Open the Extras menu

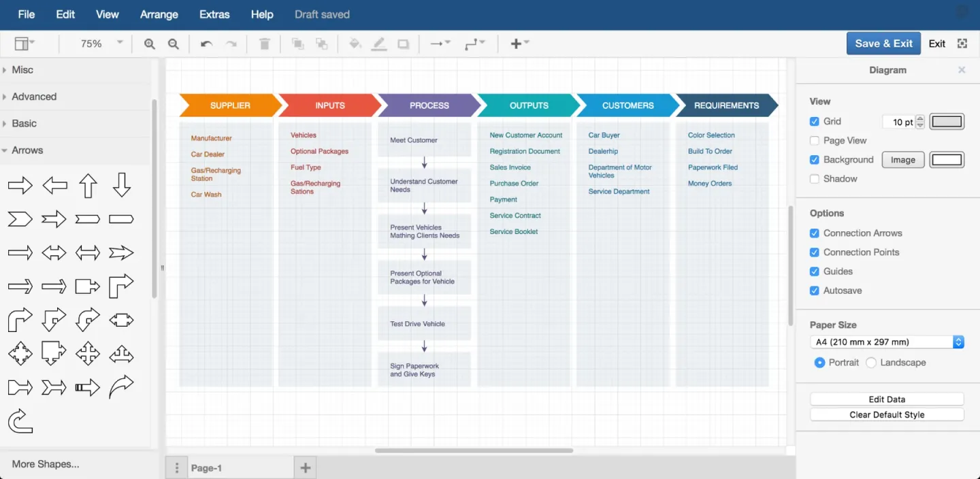pyautogui.click(x=214, y=14)
